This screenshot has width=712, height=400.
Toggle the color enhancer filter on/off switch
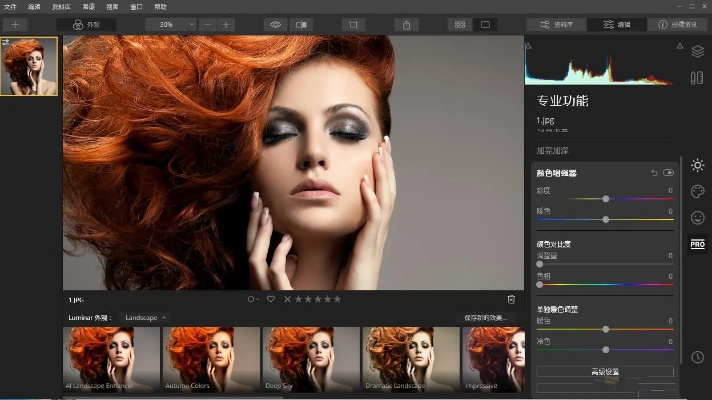coord(668,173)
